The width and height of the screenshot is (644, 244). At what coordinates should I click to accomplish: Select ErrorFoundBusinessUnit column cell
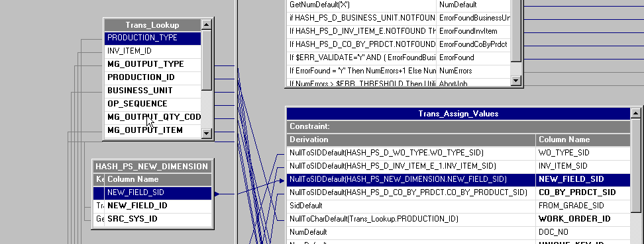pos(474,18)
